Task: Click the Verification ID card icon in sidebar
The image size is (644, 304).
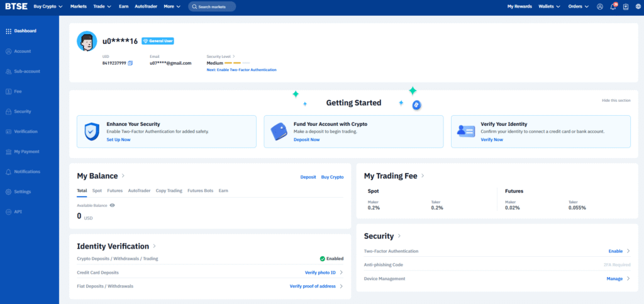Action: coord(8,132)
